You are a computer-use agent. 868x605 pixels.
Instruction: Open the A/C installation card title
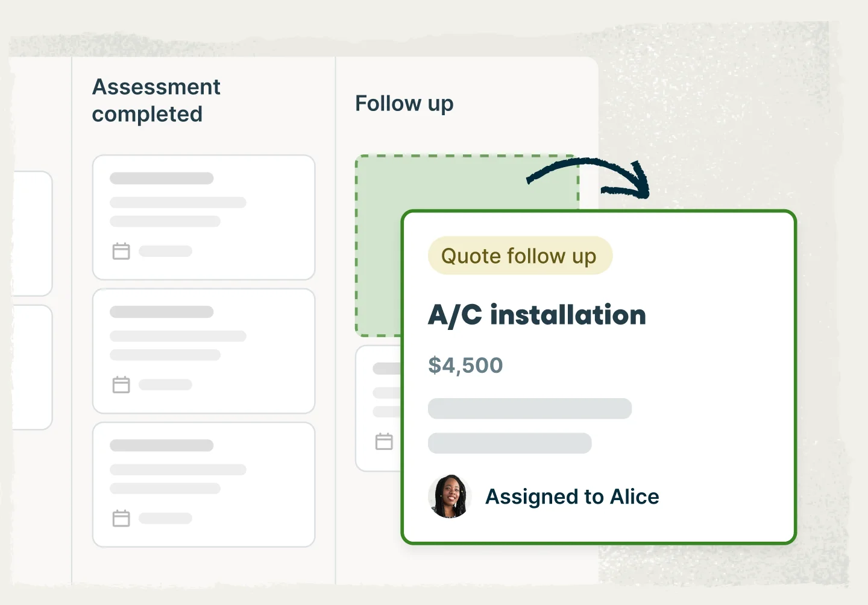(x=536, y=315)
